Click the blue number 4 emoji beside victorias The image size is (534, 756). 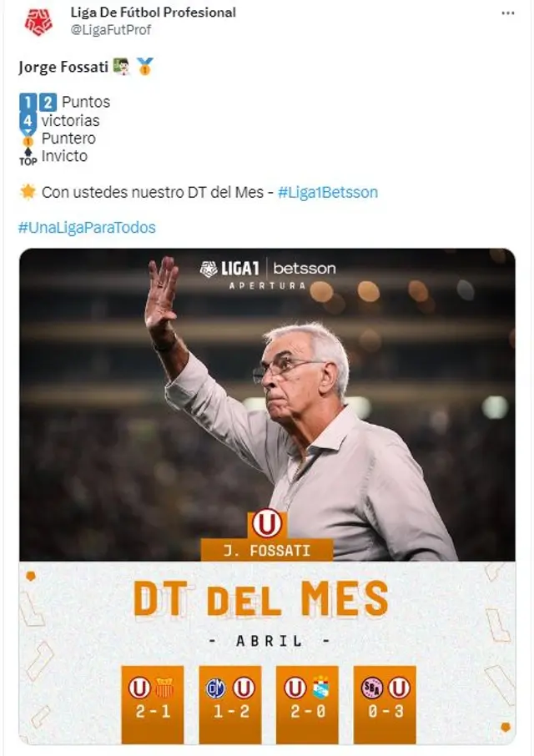28,120
